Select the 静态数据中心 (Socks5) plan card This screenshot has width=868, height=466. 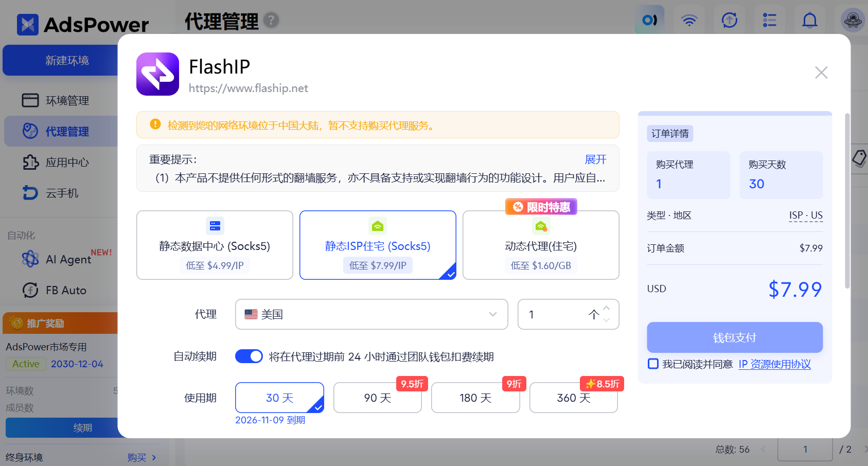tap(215, 245)
